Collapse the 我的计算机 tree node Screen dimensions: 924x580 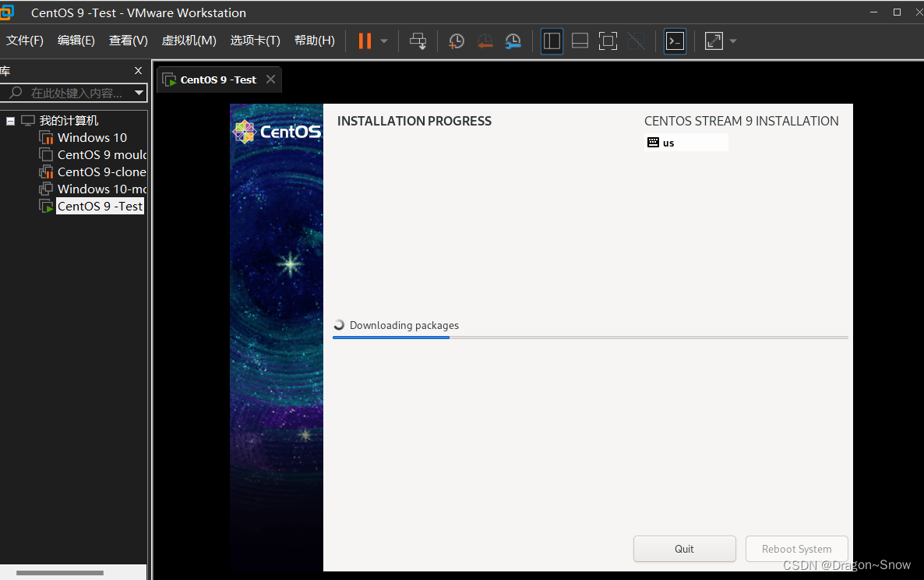[11, 121]
